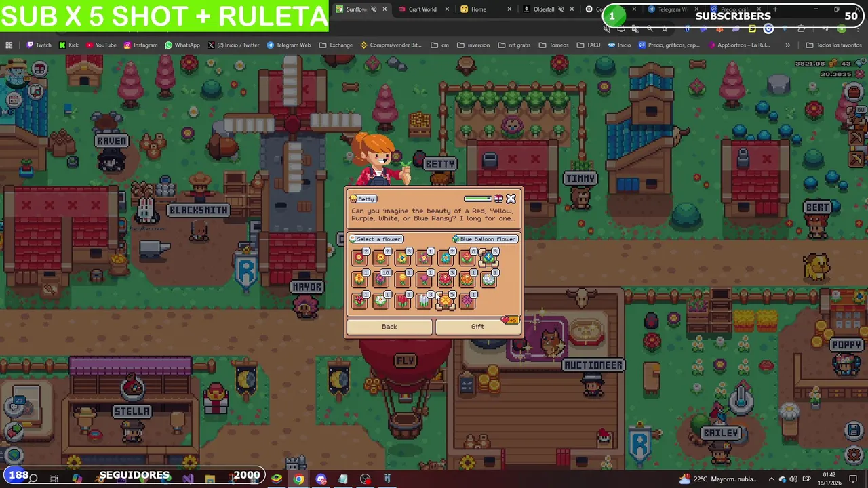
Task: Pick the purple clover flower with count 1
Action: click(x=467, y=300)
